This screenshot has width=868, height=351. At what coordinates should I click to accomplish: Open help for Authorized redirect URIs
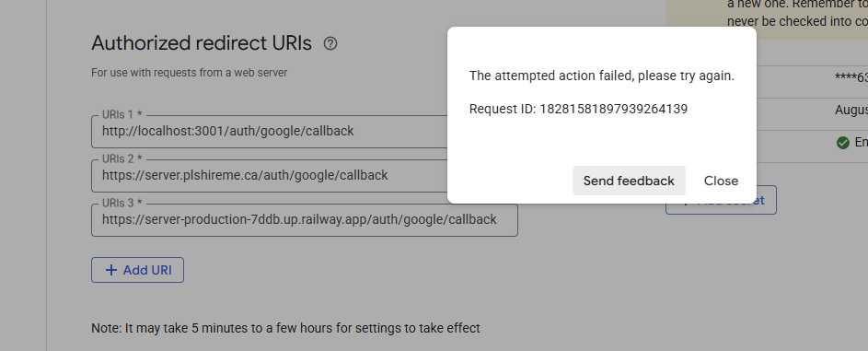[x=330, y=43]
